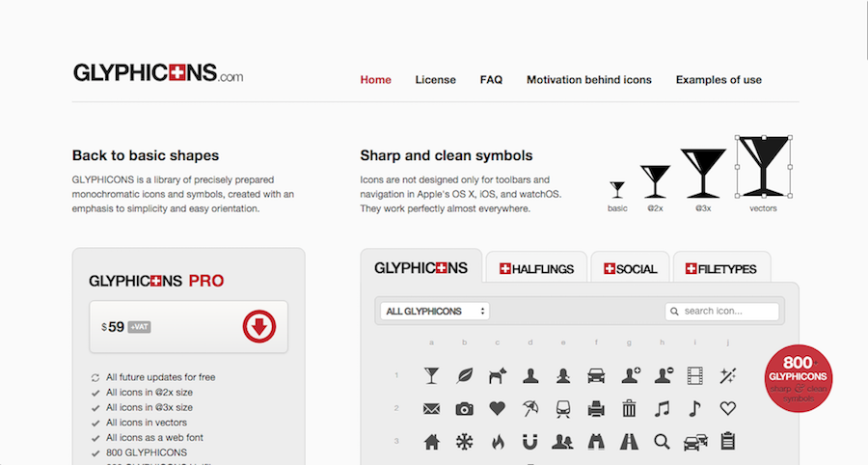Switch to the HALFLINGS tab

coord(535,269)
